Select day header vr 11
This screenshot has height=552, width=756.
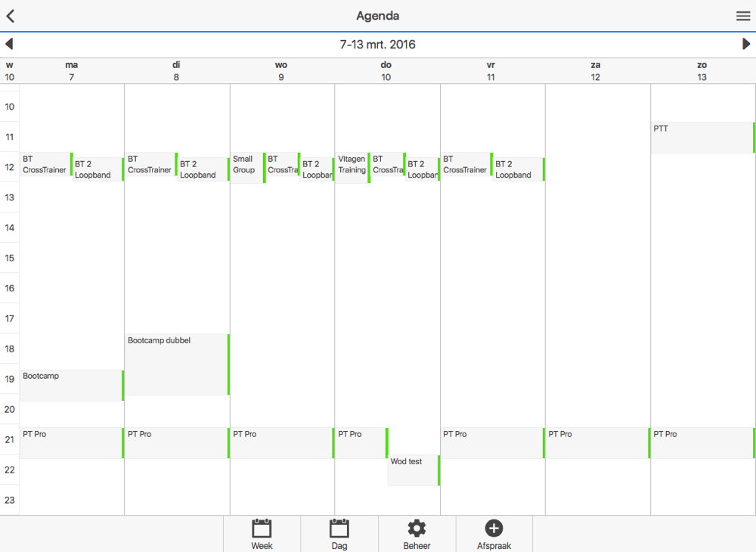point(491,71)
